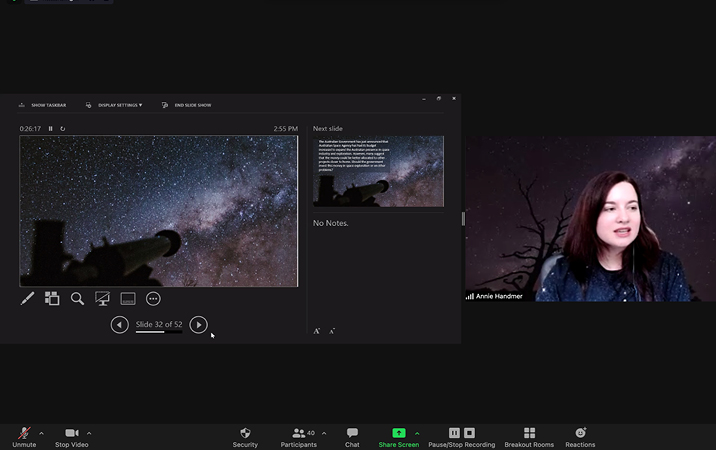Click End Slide Show

tap(187, 105)
